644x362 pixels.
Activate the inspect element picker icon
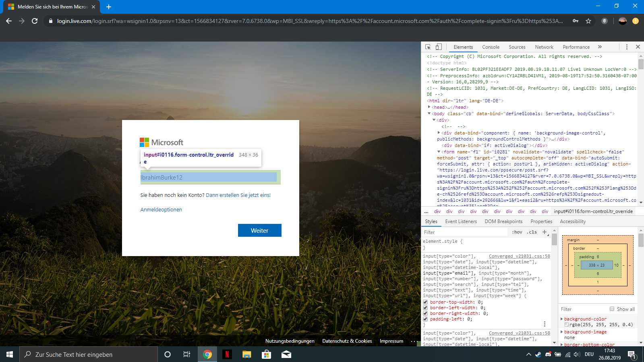(428, 47)
